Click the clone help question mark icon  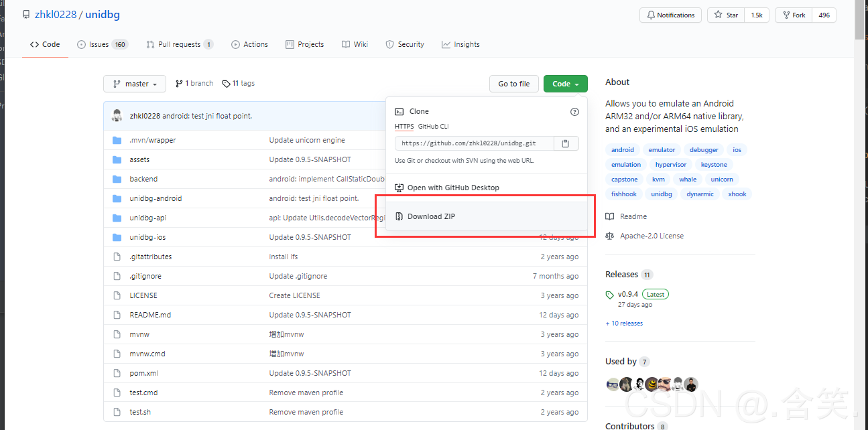574,112
